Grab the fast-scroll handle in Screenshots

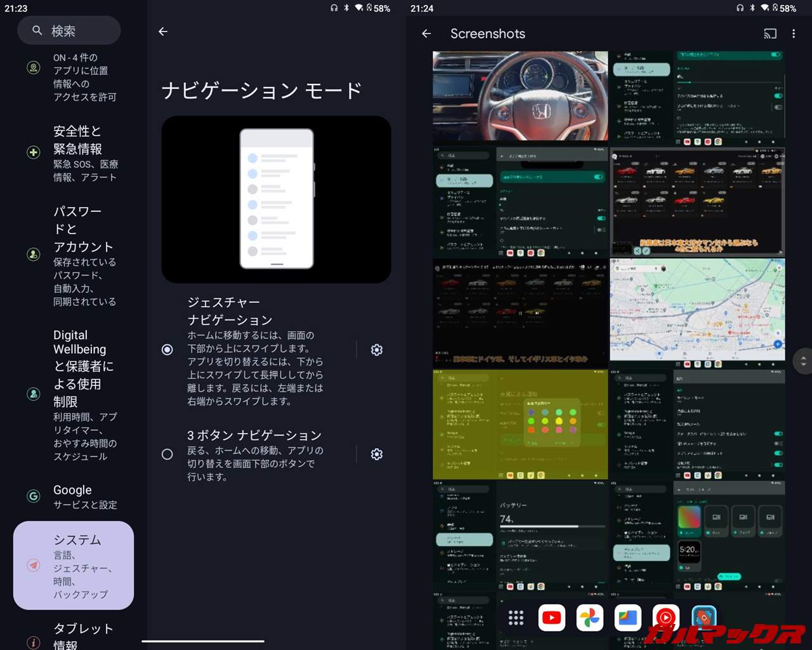[803, 361]
